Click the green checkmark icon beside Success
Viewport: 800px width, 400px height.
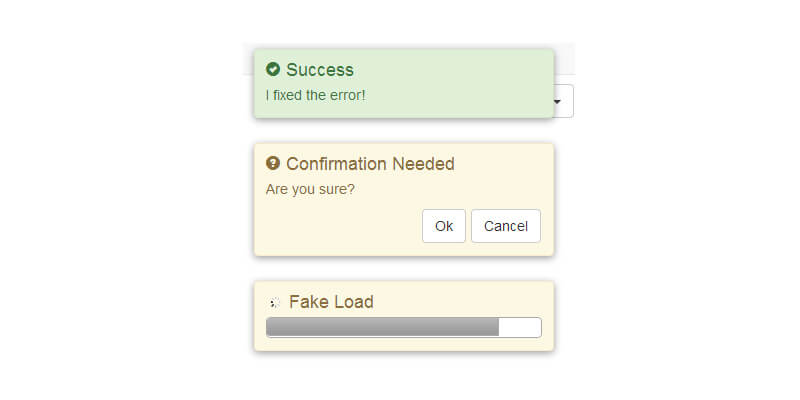(x=273, y=69)
